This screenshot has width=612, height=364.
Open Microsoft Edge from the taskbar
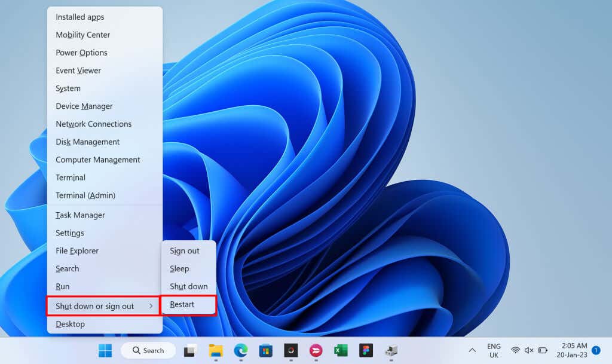tap(240, 350)
